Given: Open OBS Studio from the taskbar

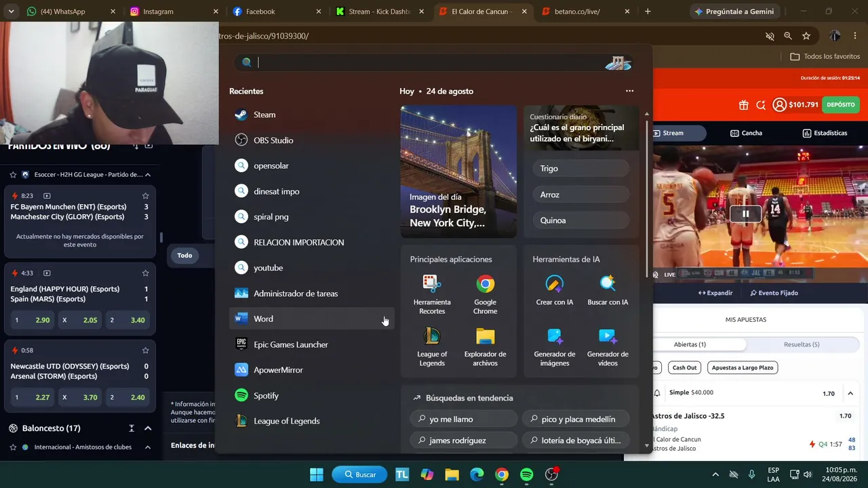Looking at the screenshot, I should click(551, 474).
